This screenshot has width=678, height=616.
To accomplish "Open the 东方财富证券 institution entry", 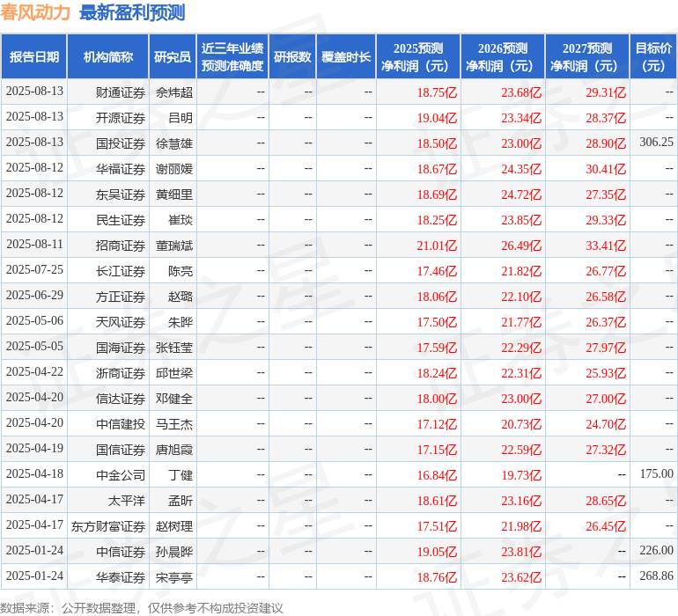I will pyautogui.click(x=108, y=525).
